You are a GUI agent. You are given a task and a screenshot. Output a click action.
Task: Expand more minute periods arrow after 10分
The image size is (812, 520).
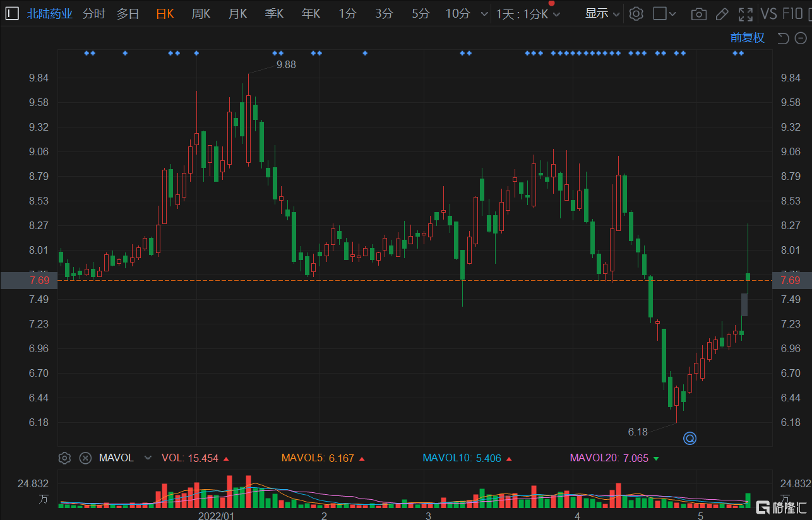pyautogui.click(x=484, y=14)
